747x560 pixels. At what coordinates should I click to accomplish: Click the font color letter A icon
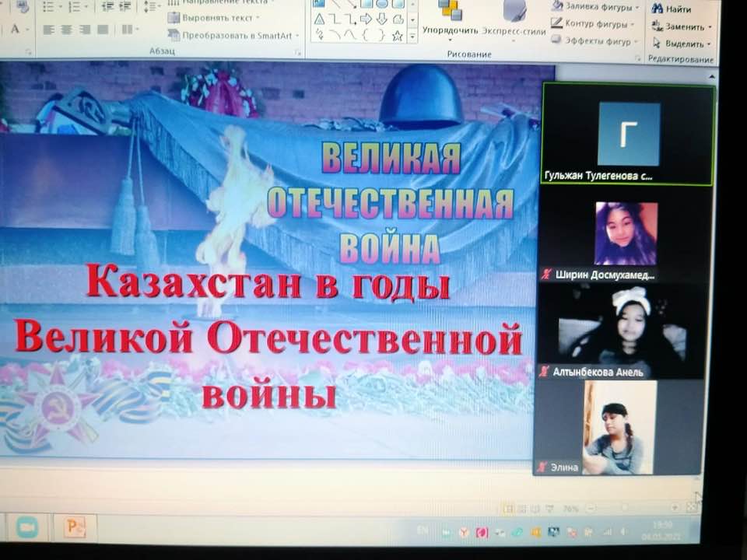16,29
